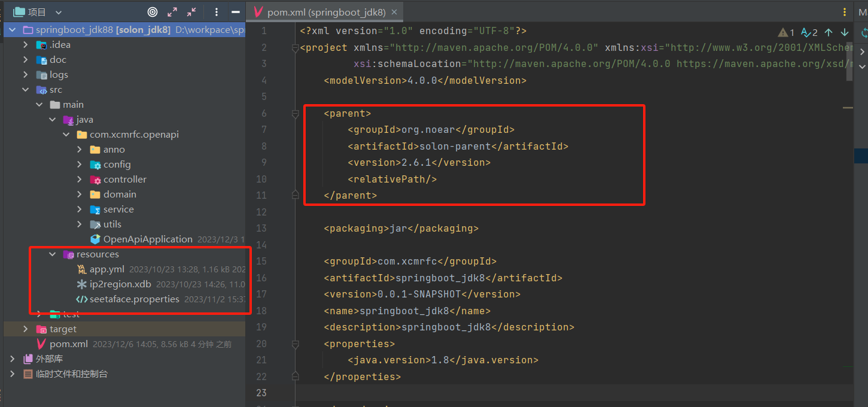Expand the target folder
The image size is (868, 407).
click(x=25, y=329)
